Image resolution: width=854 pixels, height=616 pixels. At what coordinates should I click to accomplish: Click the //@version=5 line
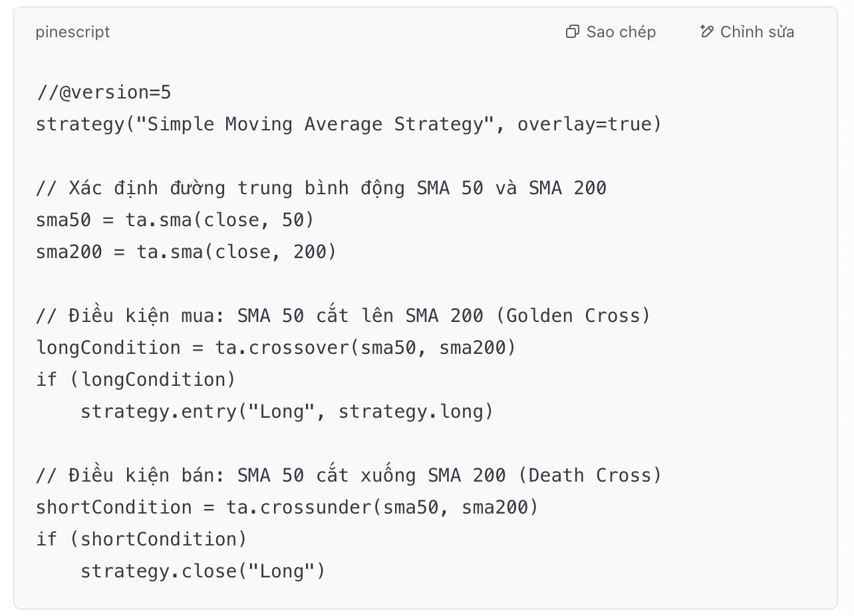104,92
